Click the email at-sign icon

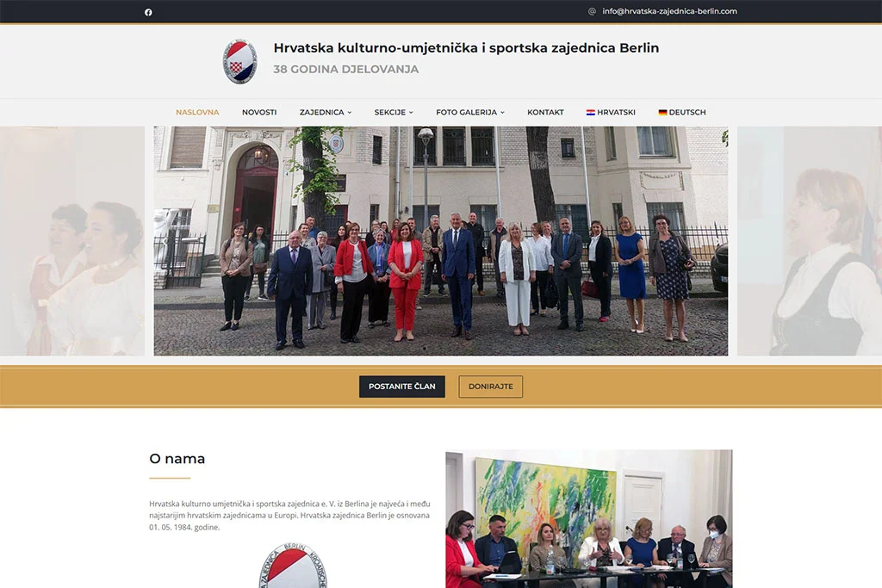tap(592, 11)
